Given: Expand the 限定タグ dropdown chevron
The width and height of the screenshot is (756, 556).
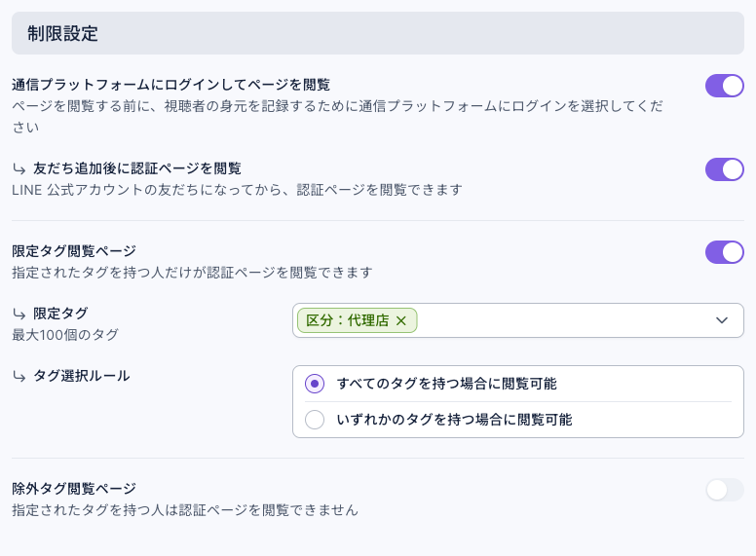Looking at the screenshot, I should (721, 320).
